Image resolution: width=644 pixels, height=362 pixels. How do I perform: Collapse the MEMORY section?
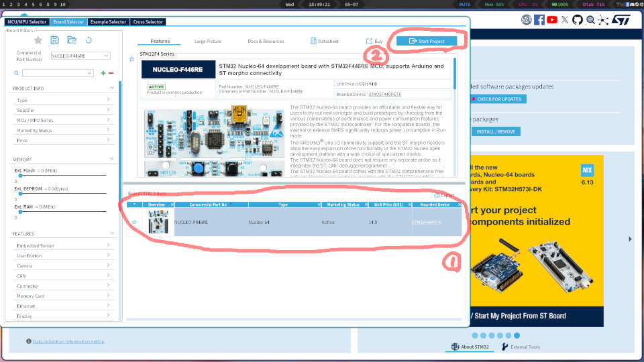coord(112,159)
